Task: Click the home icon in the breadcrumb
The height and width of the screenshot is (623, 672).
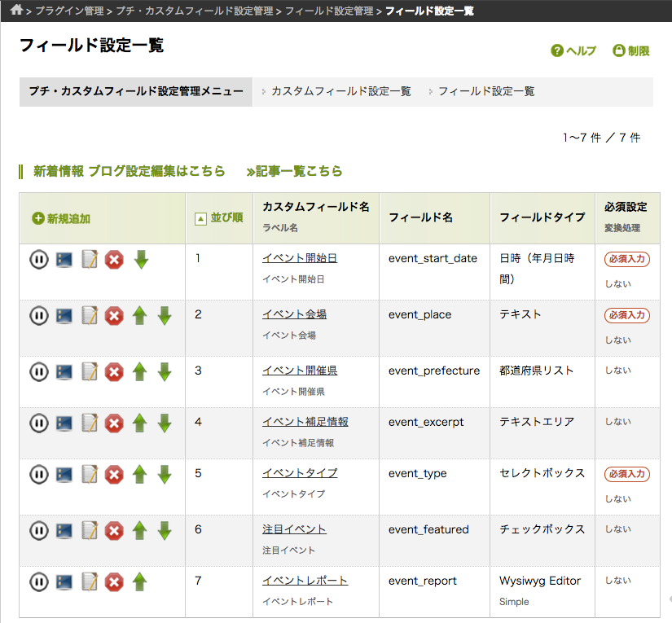Action: click(x=16, y=11)
